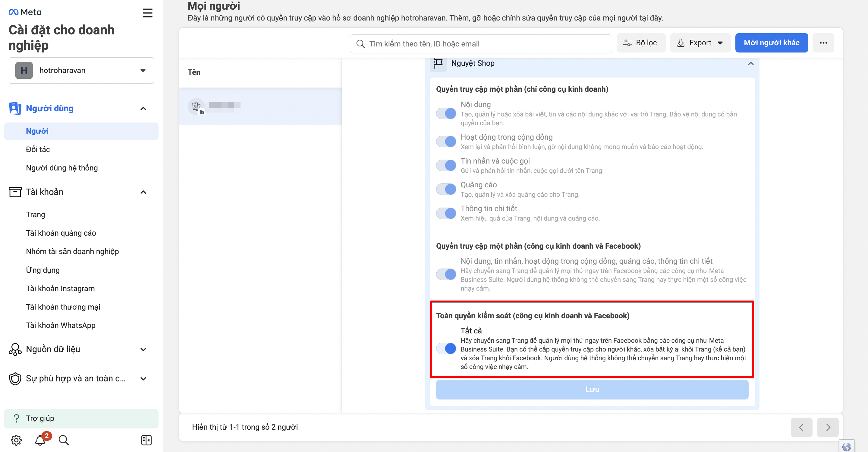Open notifications bell with 2 badge
This screenshot has width=868, height=452.
point(40,440)
